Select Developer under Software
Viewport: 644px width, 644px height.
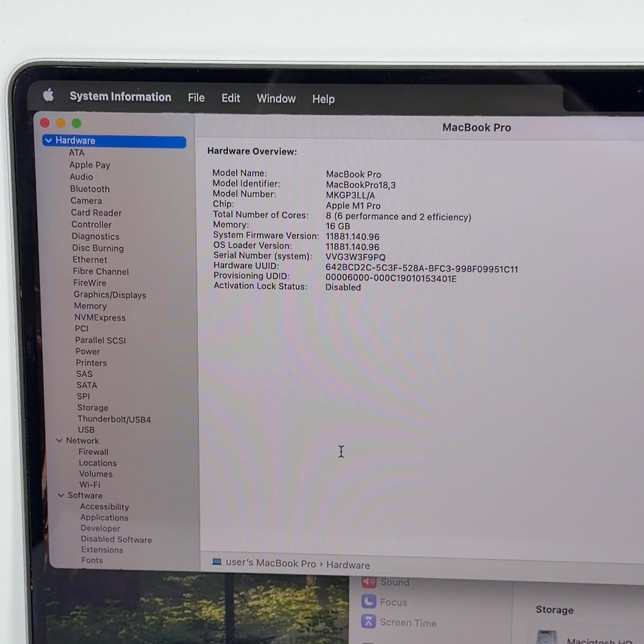[100, 529]
